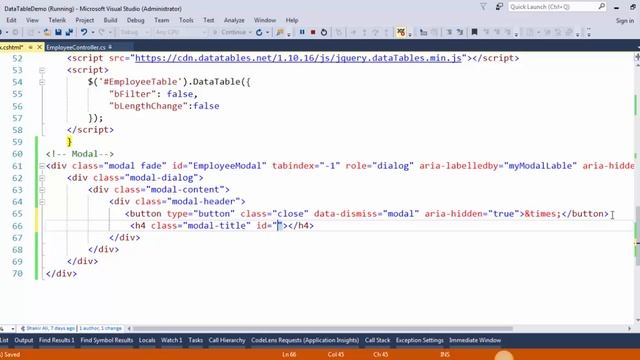Collapse the modal-header div at line 64
640x360 pixels.
click(42, 202)
